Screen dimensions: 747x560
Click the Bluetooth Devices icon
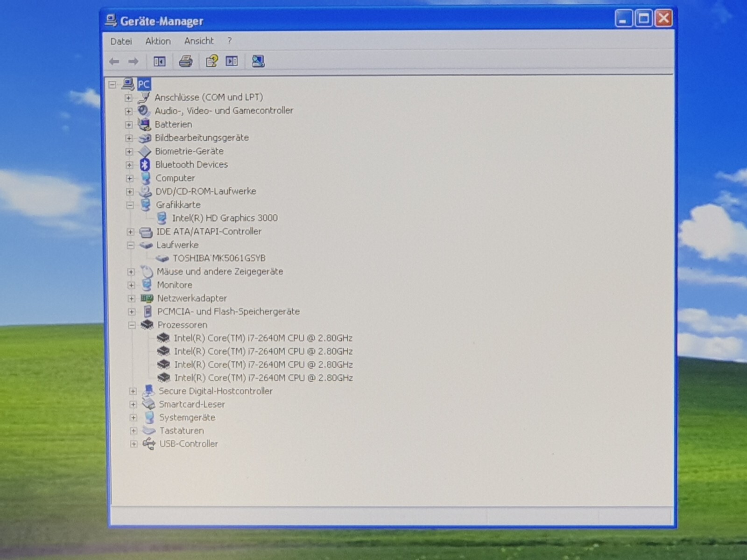click(x=145, y=164)
